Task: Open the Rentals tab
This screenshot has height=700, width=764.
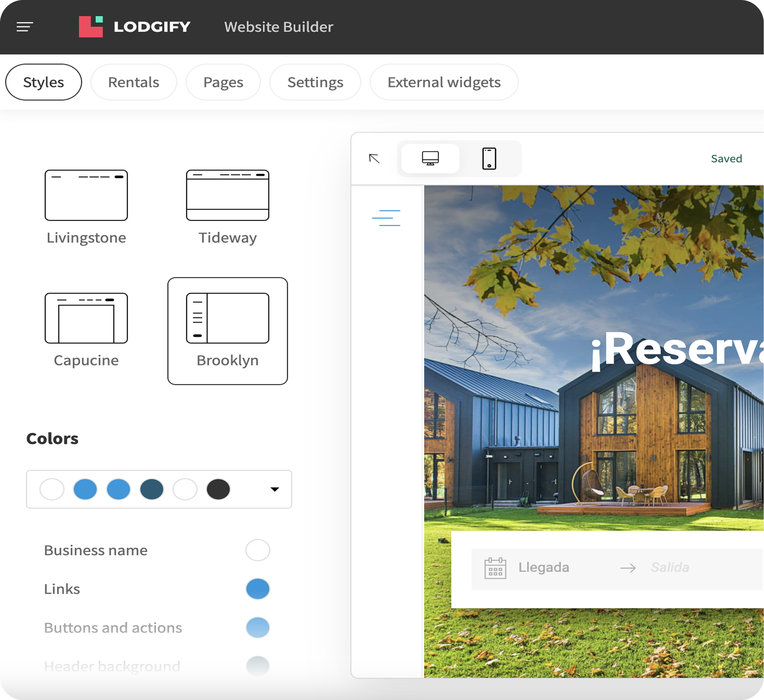Action: tap(134, 82)
